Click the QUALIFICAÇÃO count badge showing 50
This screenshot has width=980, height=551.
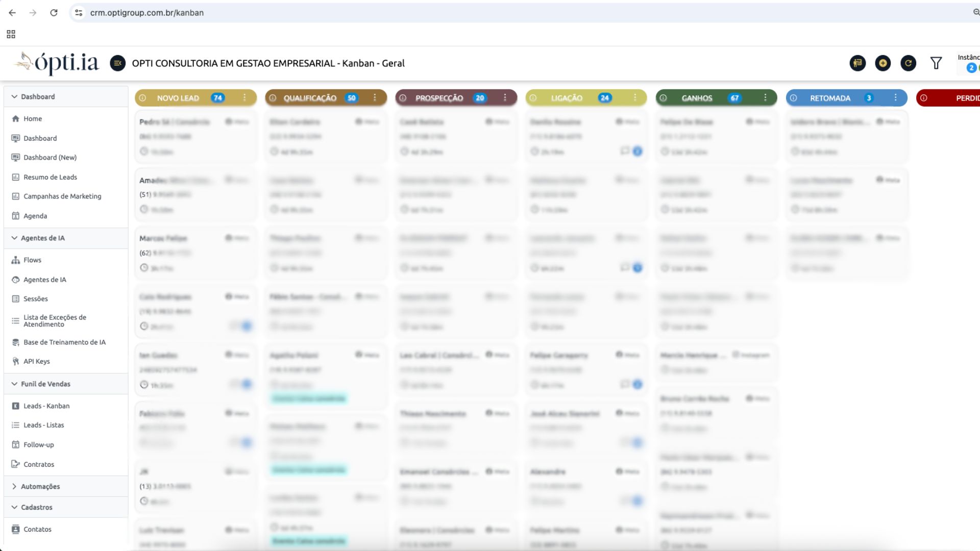point(351,97)
